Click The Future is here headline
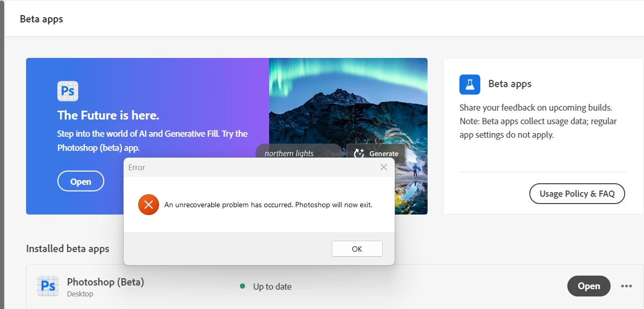 click(108, 115)
